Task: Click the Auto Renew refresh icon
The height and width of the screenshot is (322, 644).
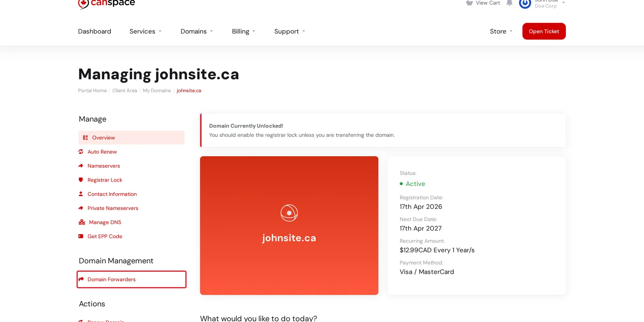Action: pyautogui.click(x=81, y=152)
